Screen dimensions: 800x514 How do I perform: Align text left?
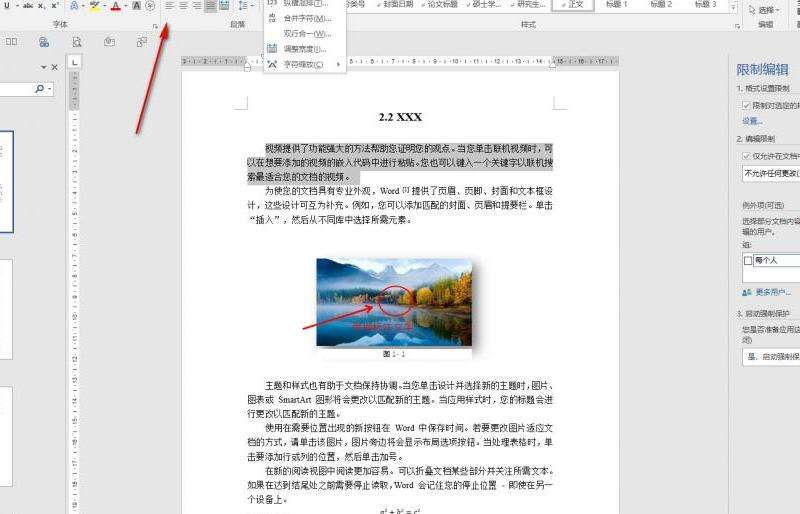pyautogui.click(x=169, y=6)
